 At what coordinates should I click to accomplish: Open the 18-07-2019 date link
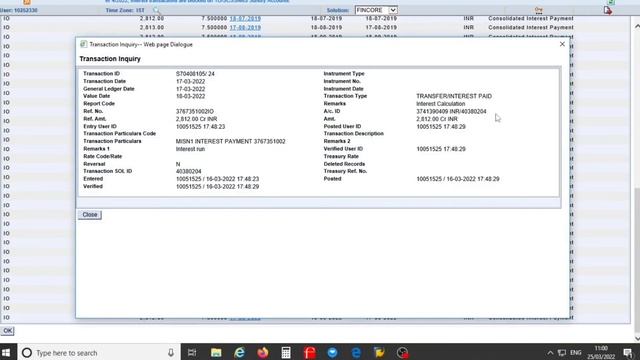pos(245,19)
